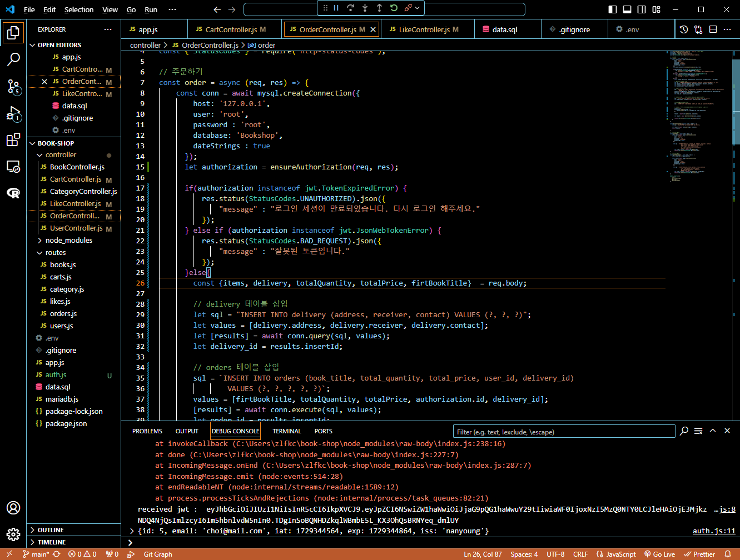
Task: Close the OrderController.js tab
Action: 373,29
